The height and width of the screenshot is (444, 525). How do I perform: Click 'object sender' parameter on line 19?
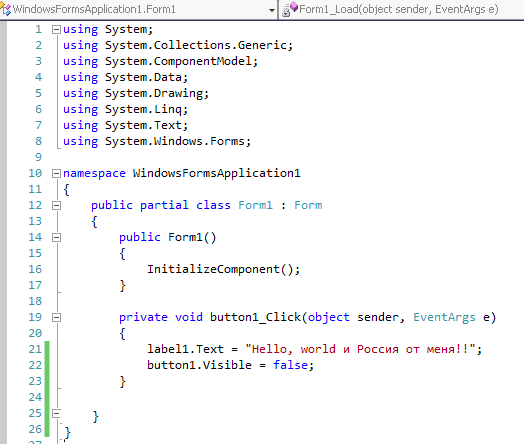tap(353, 317)
